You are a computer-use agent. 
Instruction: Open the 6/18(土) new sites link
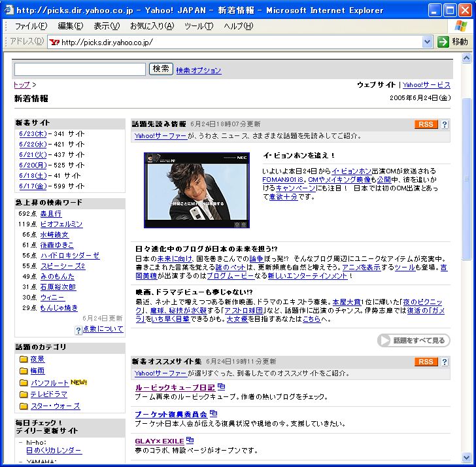coord(33,176)
